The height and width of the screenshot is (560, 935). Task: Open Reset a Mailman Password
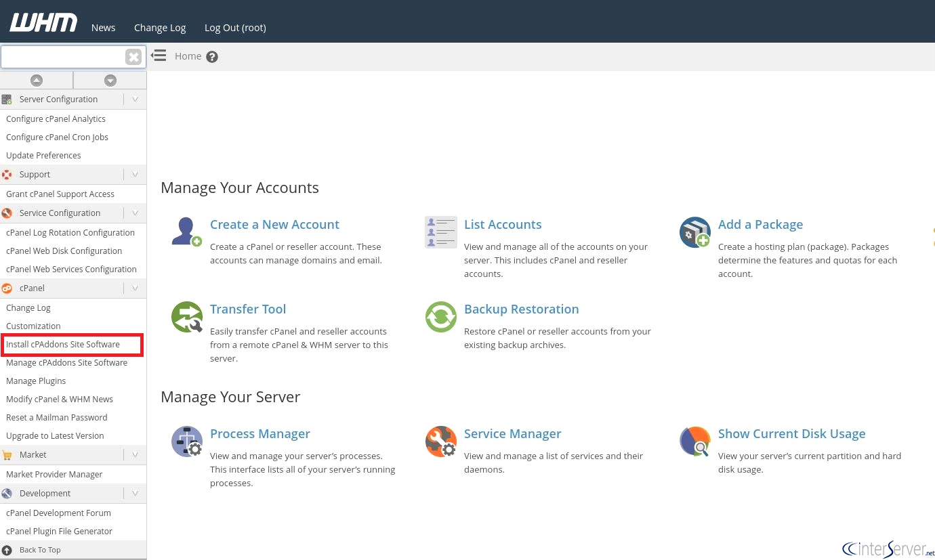tap(57, 418)
